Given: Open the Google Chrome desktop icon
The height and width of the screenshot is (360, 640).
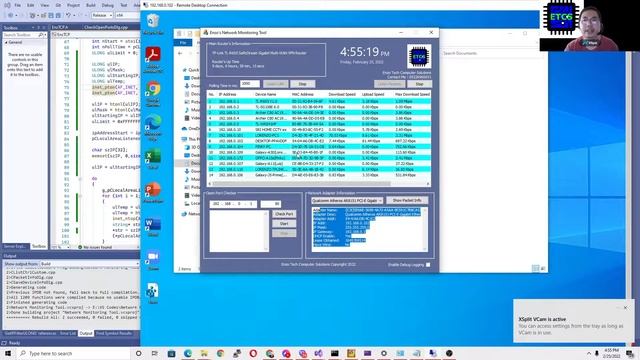Looking at the screenshot, I should (153, 94).
